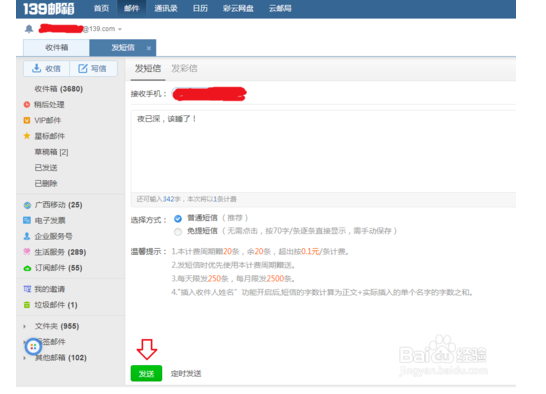Click the 企业服务号 person icon
Image resolution: width=546 pixels, height=394 pixels.
click(x=27, y=236)
